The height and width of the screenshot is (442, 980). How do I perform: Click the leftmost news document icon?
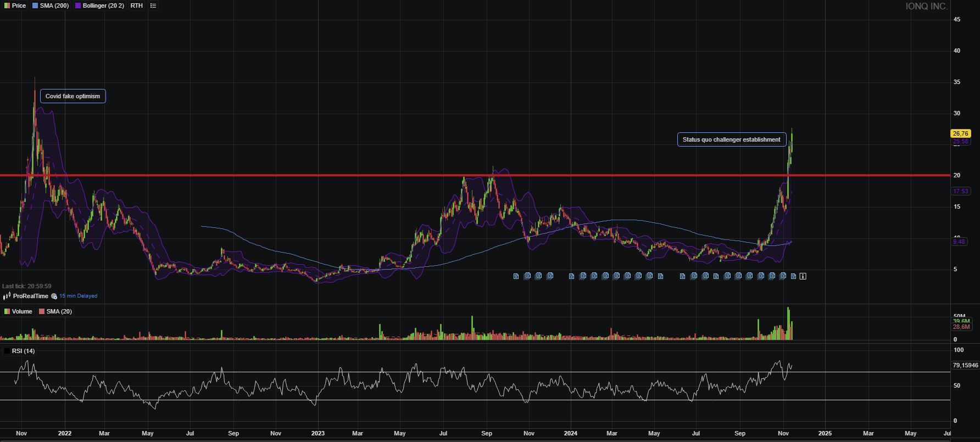[516, 276]
